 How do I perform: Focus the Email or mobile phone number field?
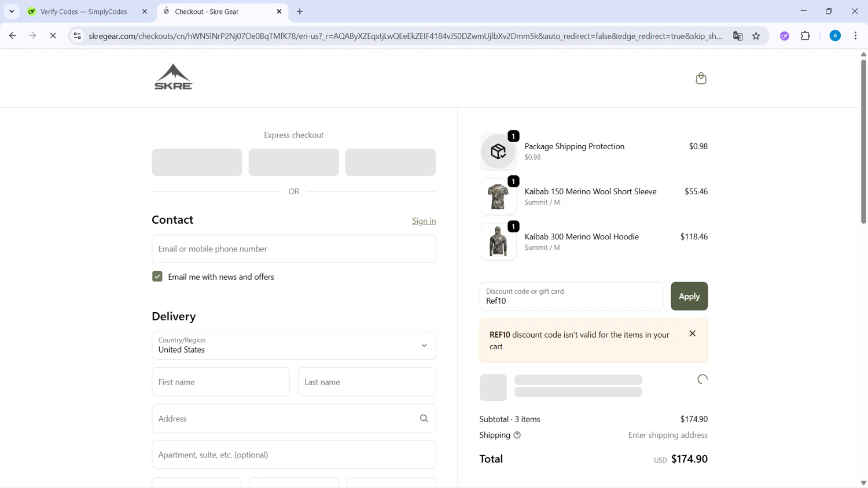pos(294,249)
